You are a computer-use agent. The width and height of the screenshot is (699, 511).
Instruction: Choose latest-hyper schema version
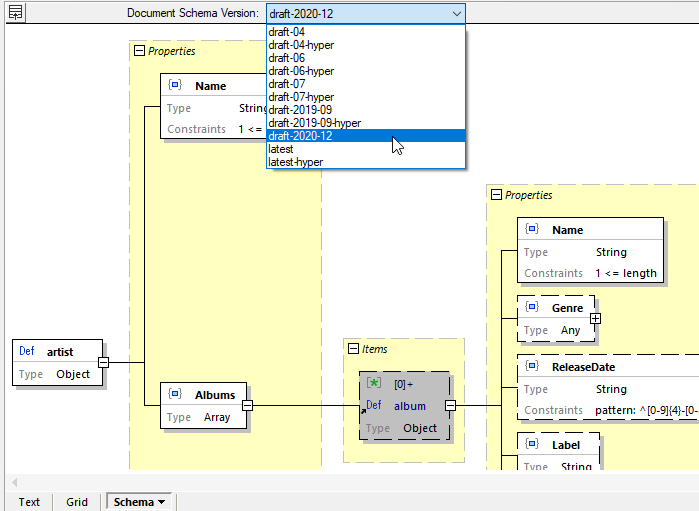295,162
